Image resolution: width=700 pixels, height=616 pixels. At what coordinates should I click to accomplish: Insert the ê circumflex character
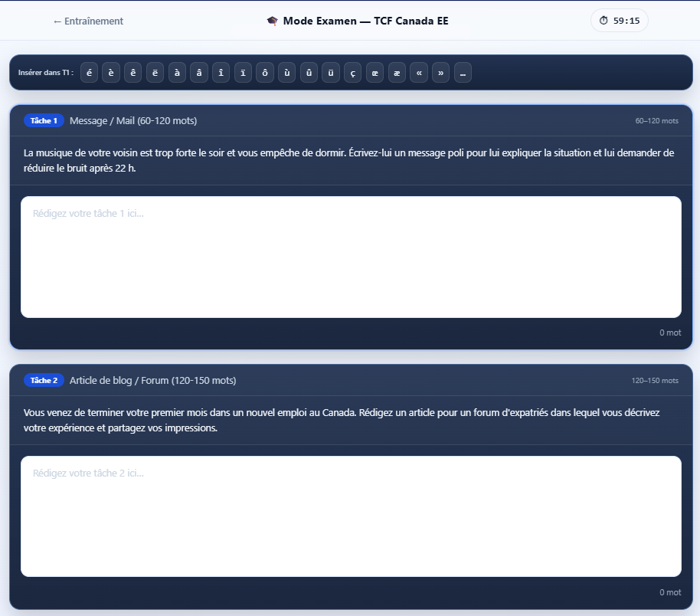[133, 73]
